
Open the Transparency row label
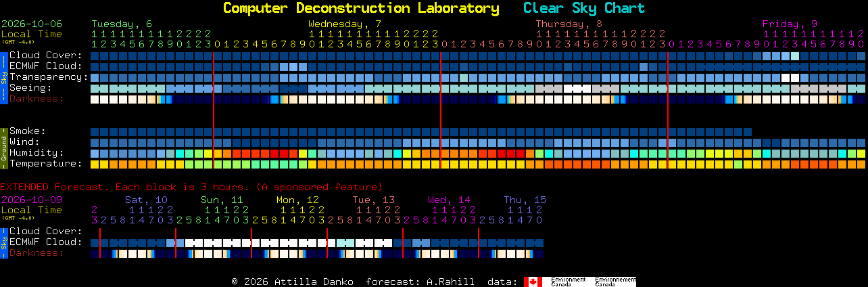point(49,77)
